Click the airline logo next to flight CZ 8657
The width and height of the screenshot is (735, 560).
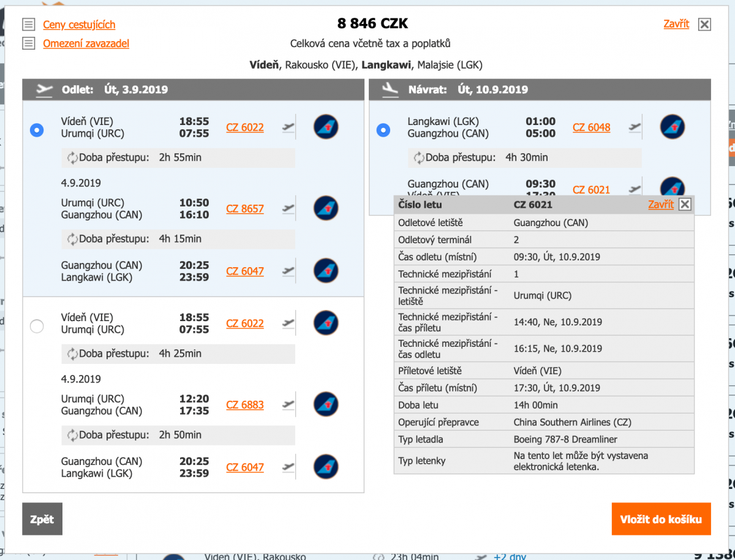(326, 208)
